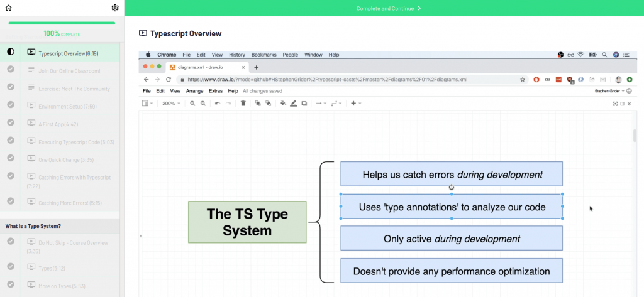
Task: Open macOS notification center list icon
Action: click(626, 55)
